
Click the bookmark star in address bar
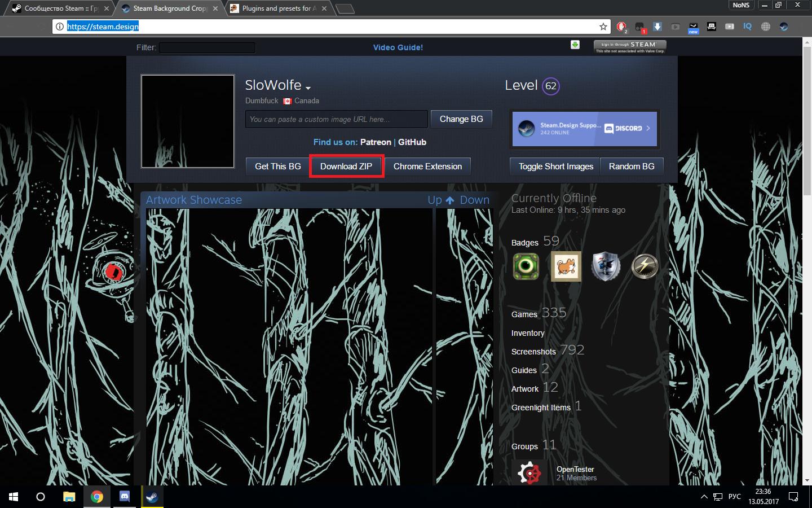pyautogui.click(x=603, y=27)
